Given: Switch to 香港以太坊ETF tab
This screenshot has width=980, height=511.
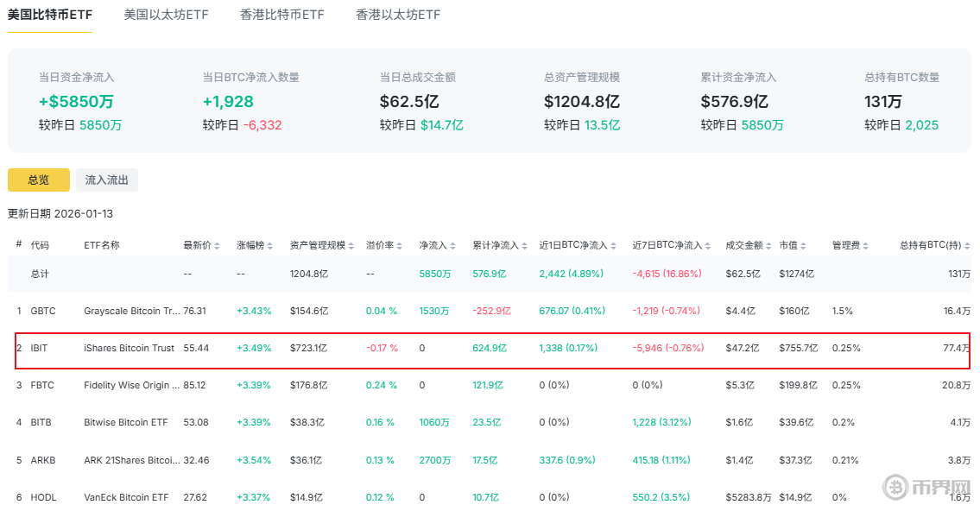Looking at the screenshot, I should (398, 15).
